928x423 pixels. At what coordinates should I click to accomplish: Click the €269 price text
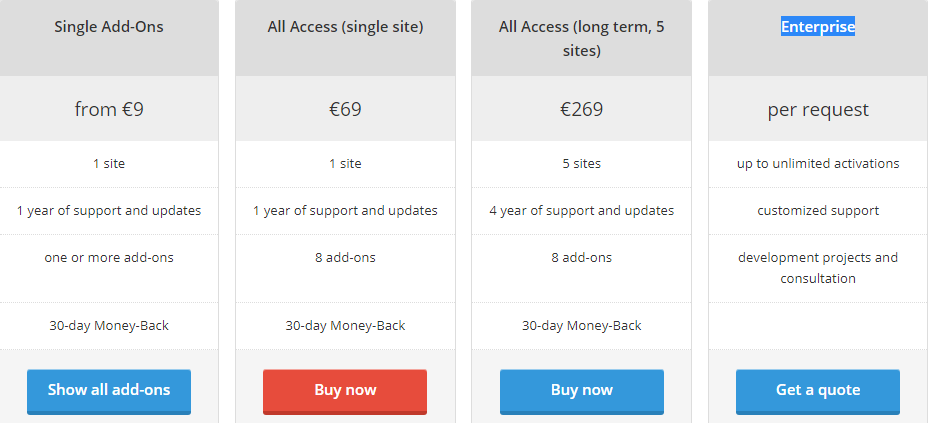click(582, 109)
